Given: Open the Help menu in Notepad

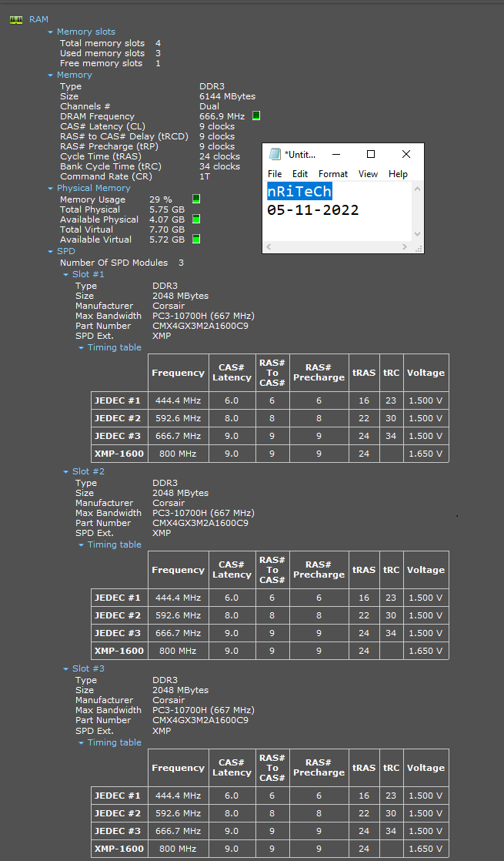Looking at the screenshot, I should coord(398,174).
